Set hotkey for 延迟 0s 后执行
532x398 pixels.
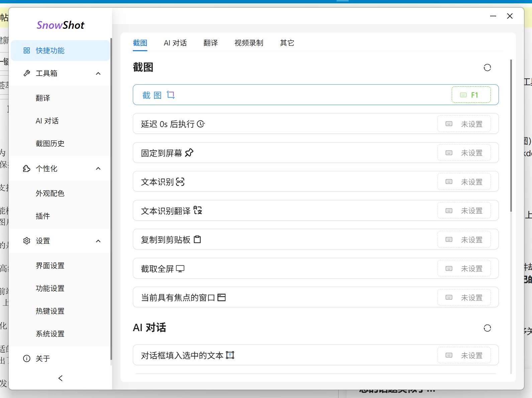pos(464,124)
